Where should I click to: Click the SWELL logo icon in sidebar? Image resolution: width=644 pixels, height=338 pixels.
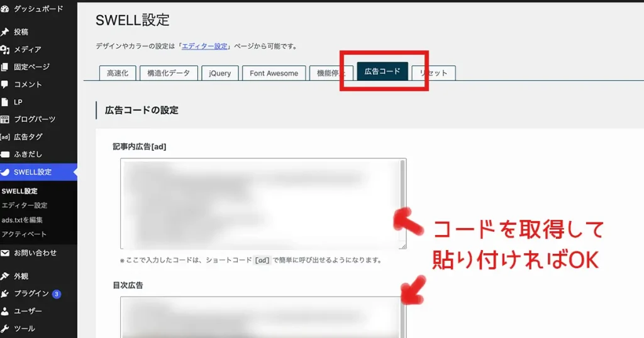click(x=4, y=172)
